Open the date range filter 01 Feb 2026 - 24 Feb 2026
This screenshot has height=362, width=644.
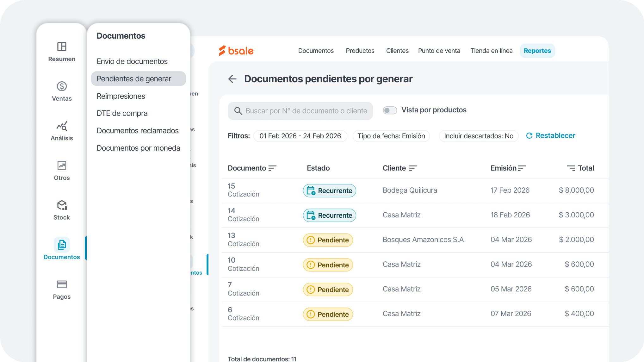[x=300, y=136]
